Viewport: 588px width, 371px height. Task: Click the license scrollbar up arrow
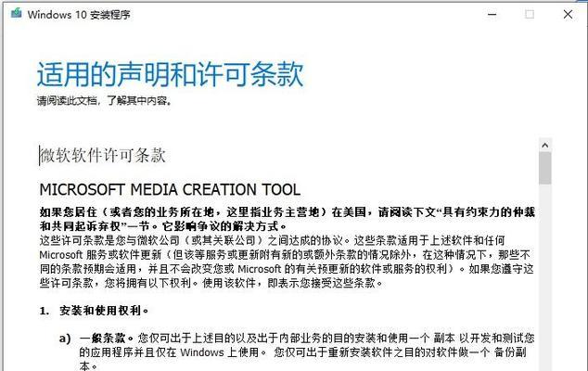pyautogui.click(x=545, y=146)
